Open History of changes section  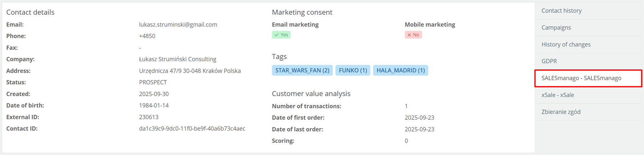pos(566,44)
